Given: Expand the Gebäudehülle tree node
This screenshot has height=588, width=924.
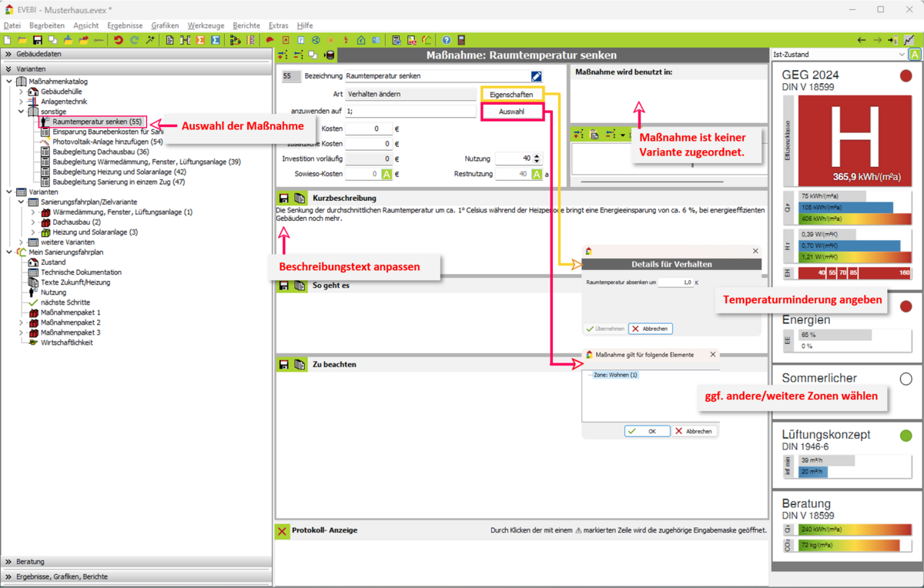Looking at the screenshot, I should [22, 92].
